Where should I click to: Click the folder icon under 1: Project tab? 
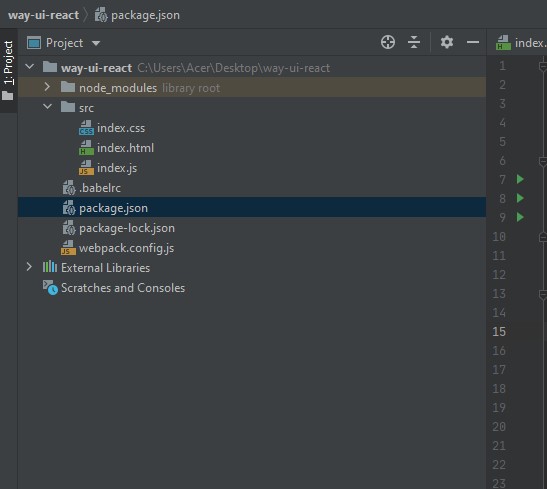tap(7, 96)
